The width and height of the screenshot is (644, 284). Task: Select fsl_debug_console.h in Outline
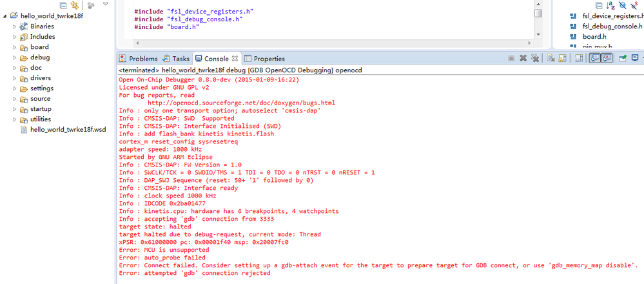(612, 26)
